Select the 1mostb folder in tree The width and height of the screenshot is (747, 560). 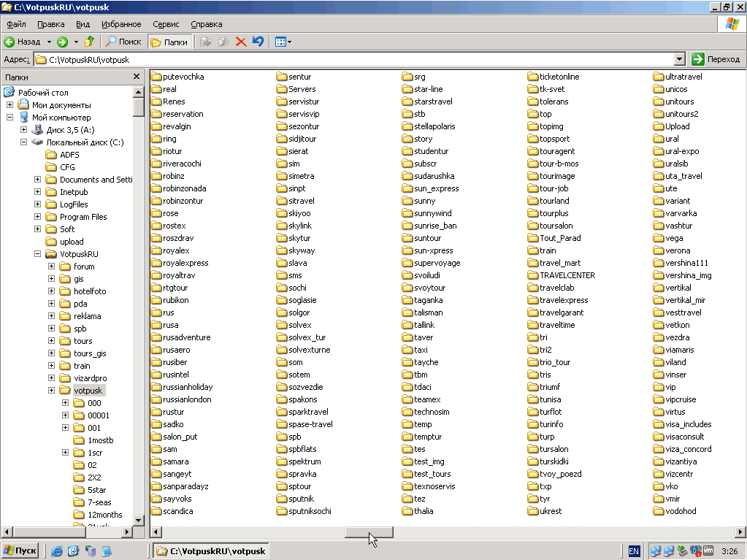point(101,440)
